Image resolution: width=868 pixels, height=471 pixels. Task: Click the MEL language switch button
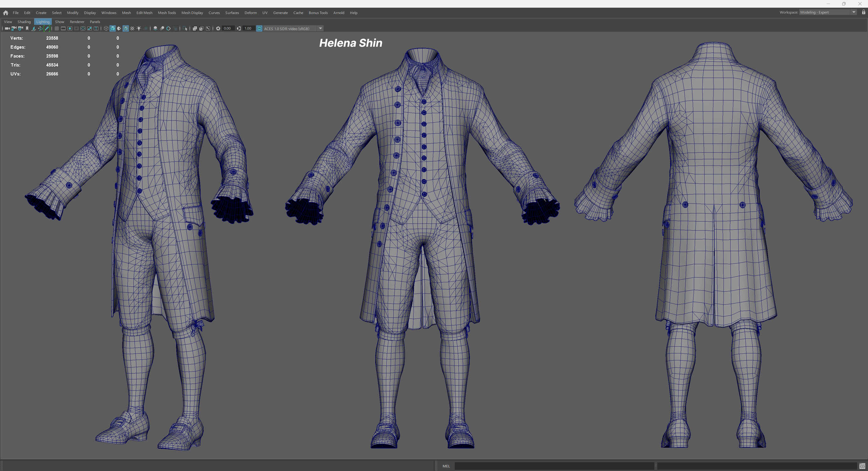446,466
